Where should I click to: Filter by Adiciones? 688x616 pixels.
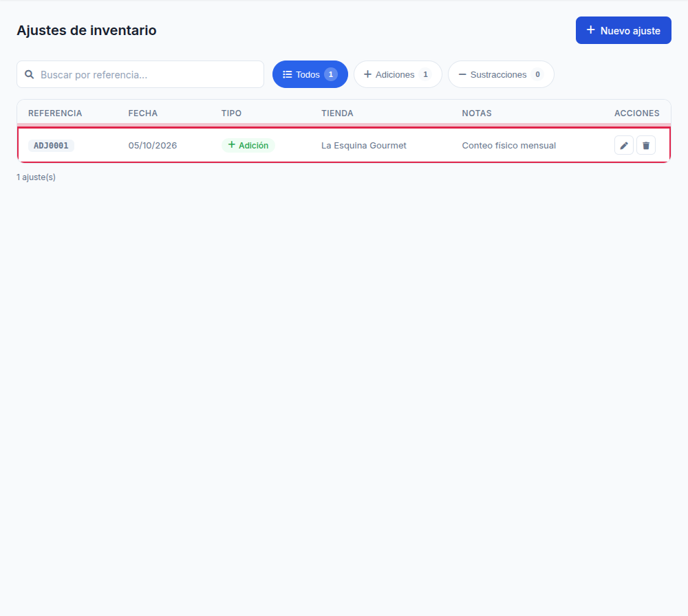[x=398, y=74]
